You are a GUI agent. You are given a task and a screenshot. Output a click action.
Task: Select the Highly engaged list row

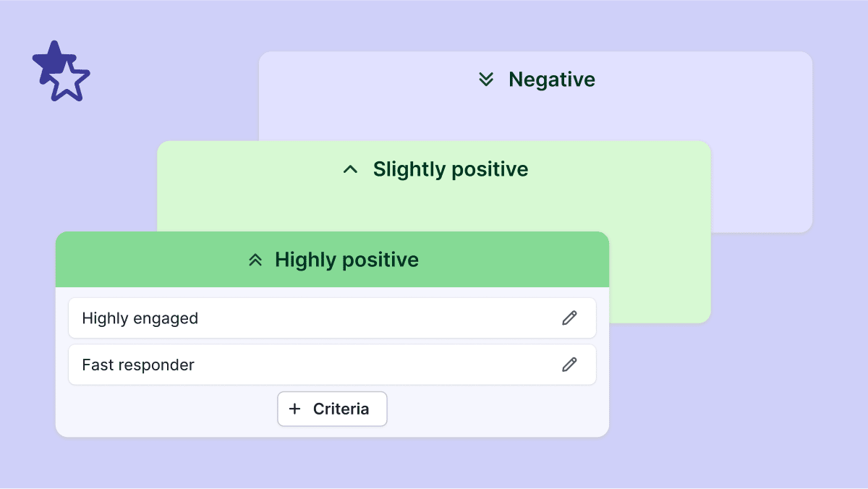point(289,318)
